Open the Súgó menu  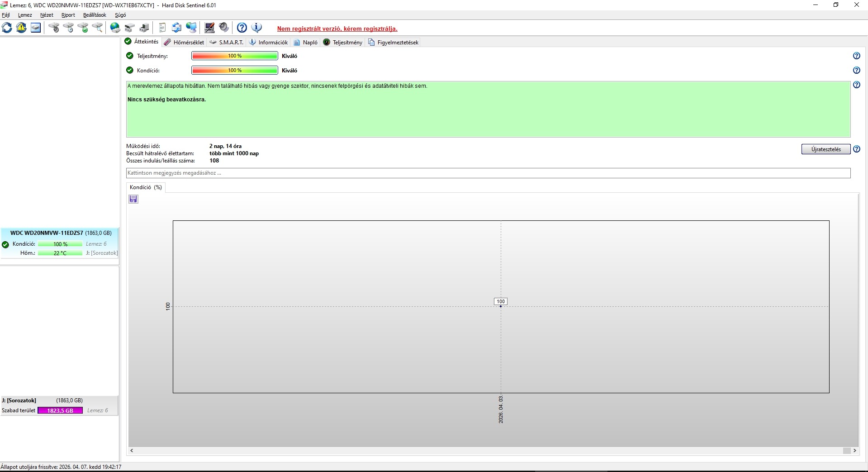(x=120, y=15)
